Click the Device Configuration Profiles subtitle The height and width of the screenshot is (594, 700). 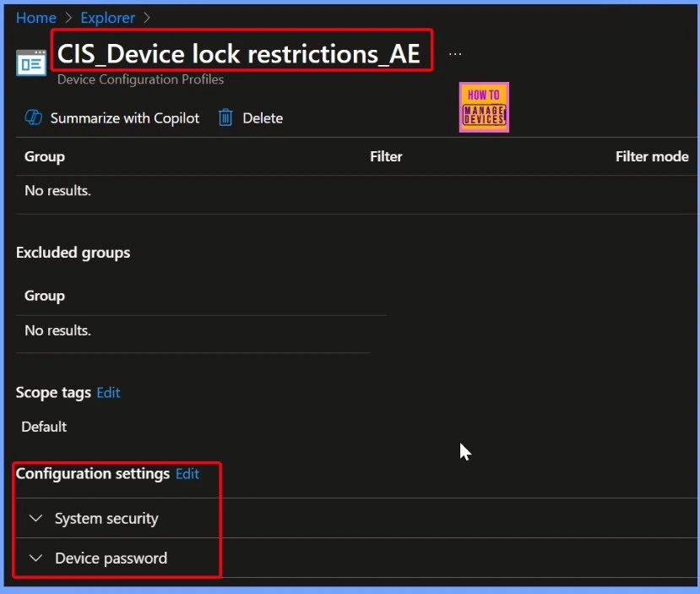(x=141, y=79)
